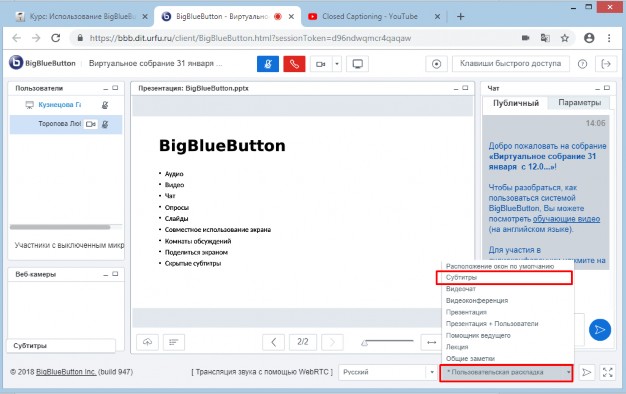Screen dimensions: 626x394
Task: Click the 2/2 slide number button
Action: [303, 342]
